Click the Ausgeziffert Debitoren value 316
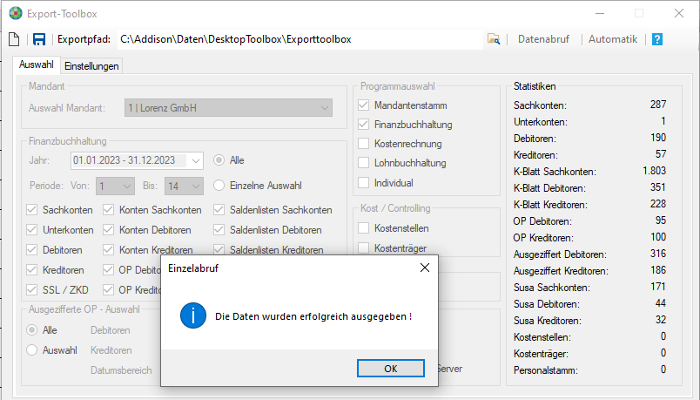This screenshot has height=400, width=700. coord(658,254)
